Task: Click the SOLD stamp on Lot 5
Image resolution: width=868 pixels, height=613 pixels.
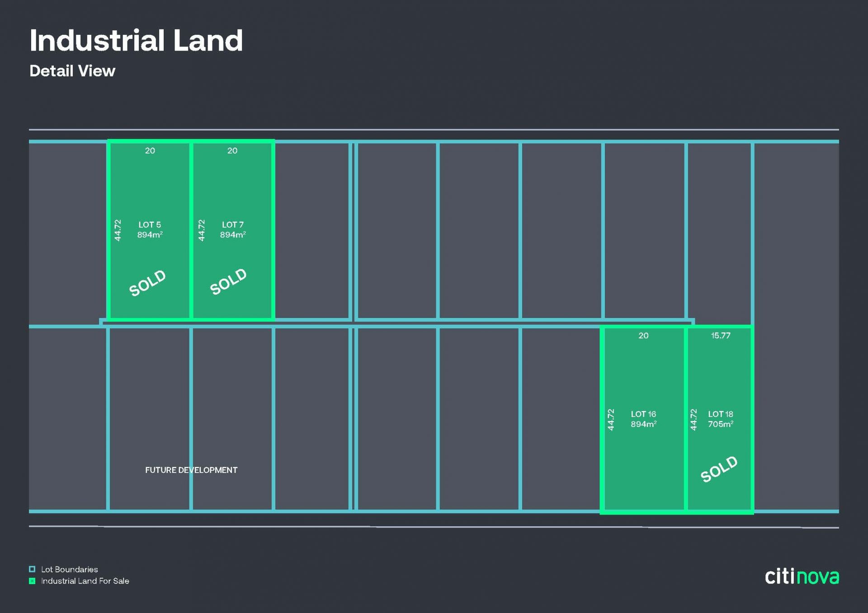Action: pos(147,283)
